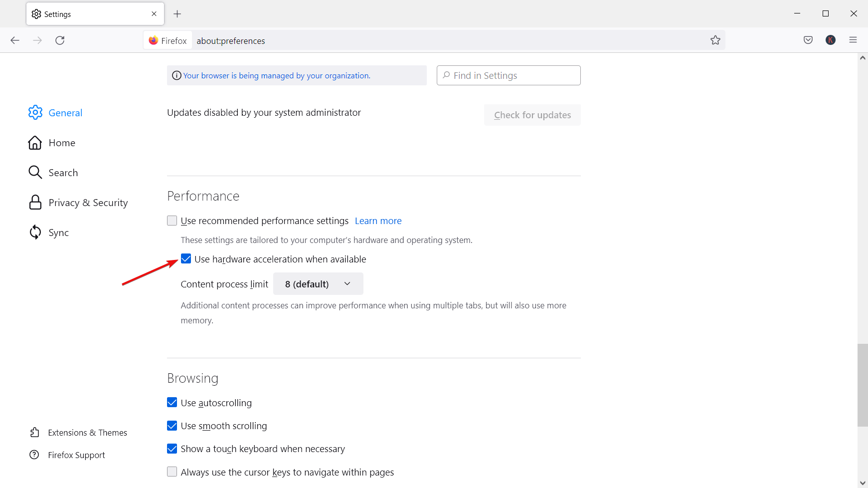Image resolution: width=868 pixels, height=488 pixels.
Task: Open the Learn more link
Action: (x=378, y=221)
